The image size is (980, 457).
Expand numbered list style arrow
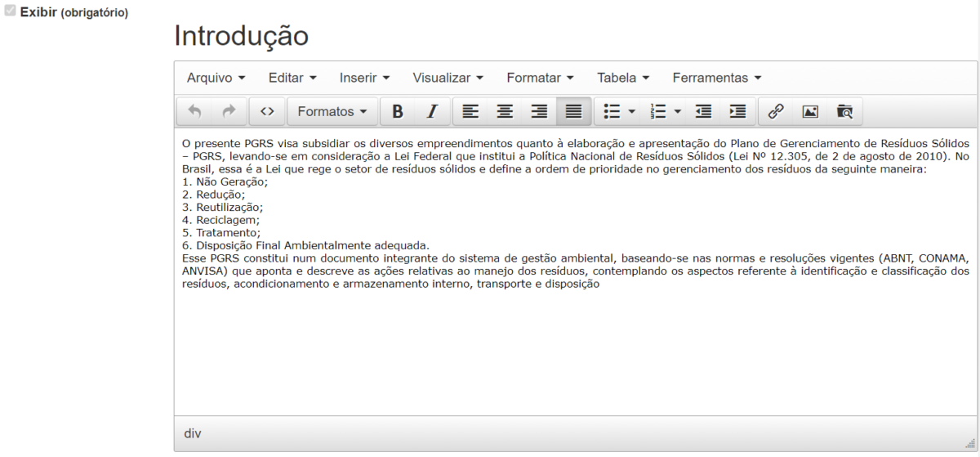(678, 111)
